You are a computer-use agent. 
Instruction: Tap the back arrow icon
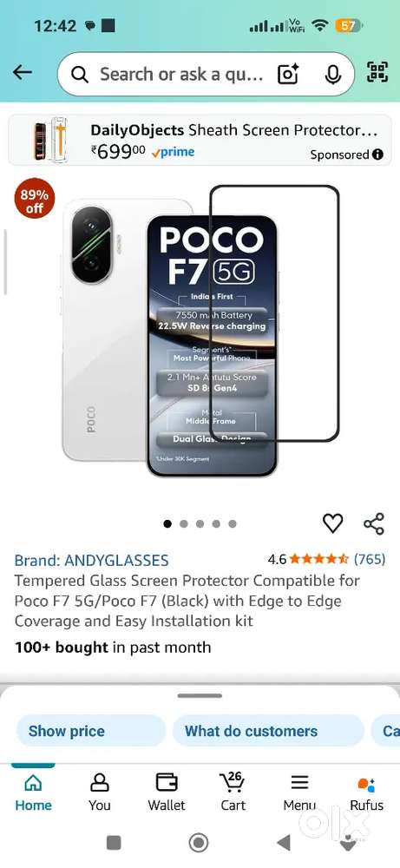(x=23, y=73)
